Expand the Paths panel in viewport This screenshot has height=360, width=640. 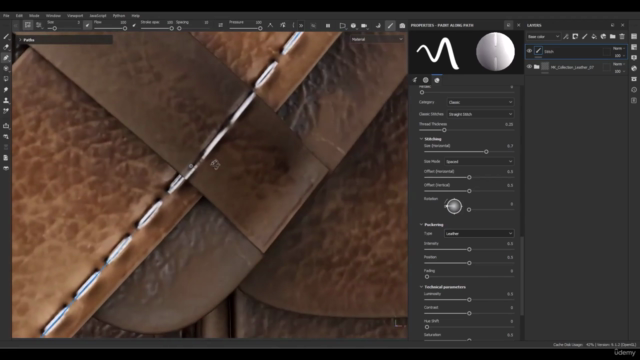pyautogui.click(x=20, y=40)
